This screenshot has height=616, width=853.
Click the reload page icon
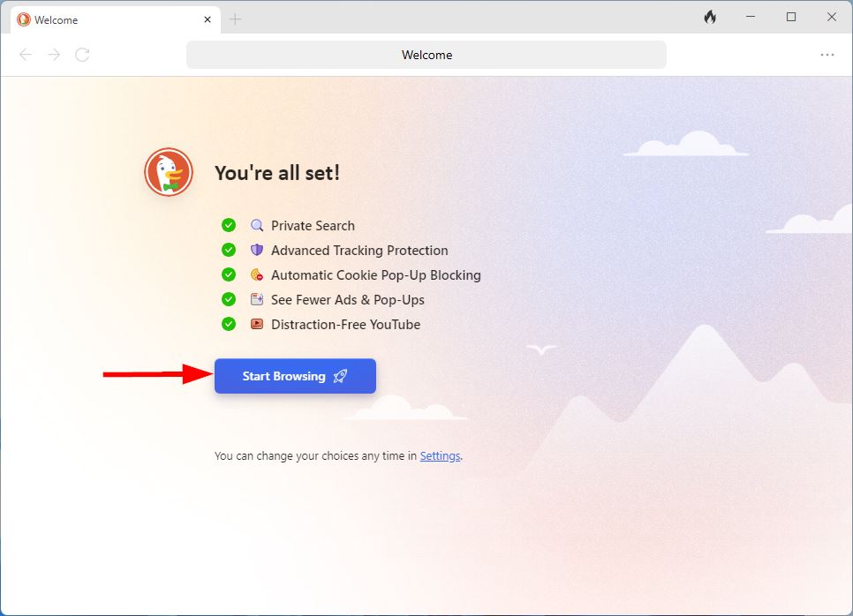click(x=82, y=54)
